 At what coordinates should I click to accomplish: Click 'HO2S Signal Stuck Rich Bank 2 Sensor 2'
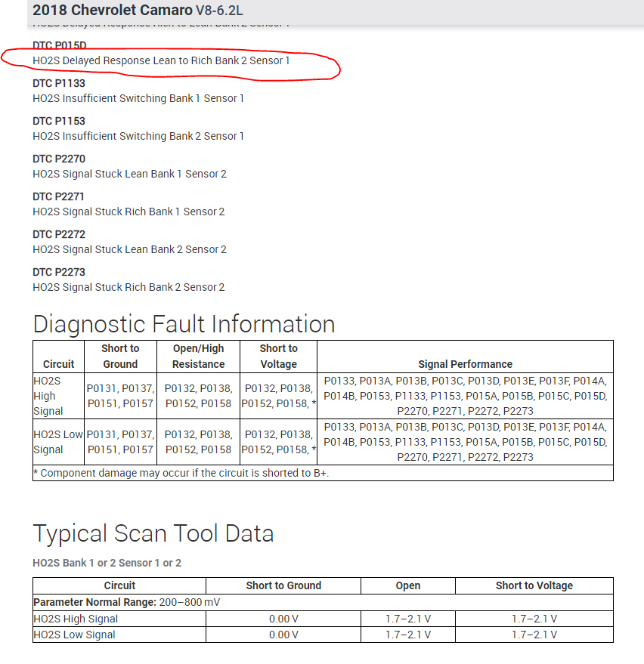point(128,287)
